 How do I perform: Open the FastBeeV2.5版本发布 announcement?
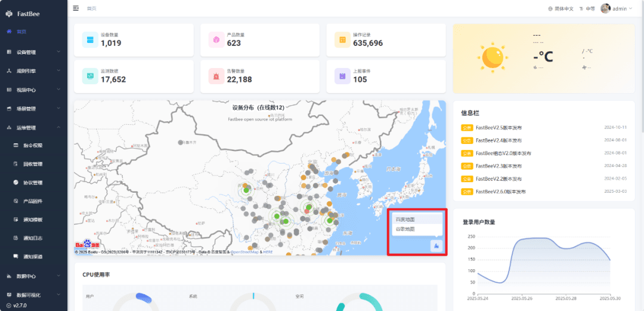(x=499, y=128)
